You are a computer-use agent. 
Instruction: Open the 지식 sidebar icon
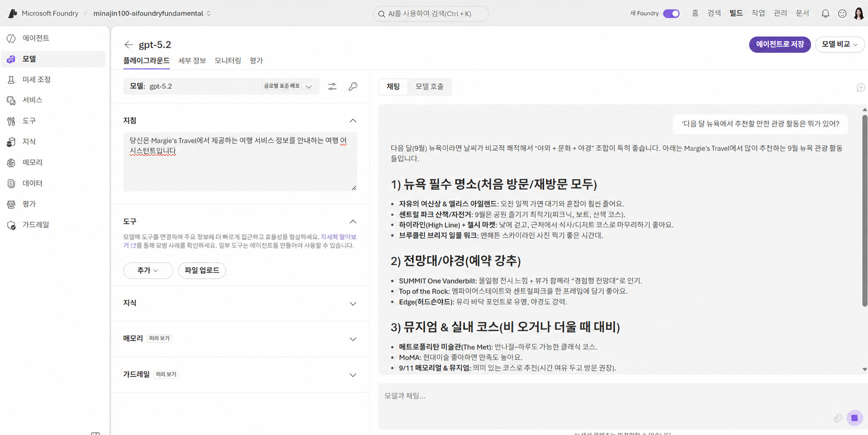(11, 142)
